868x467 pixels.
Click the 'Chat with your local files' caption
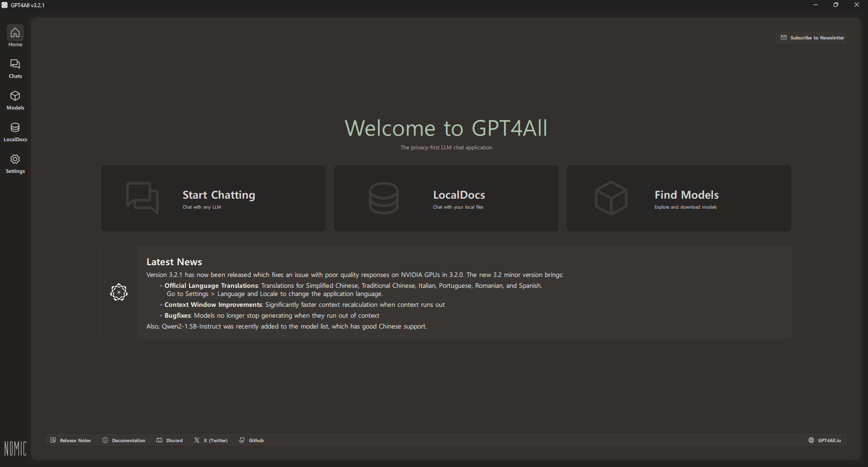[458, 207]
